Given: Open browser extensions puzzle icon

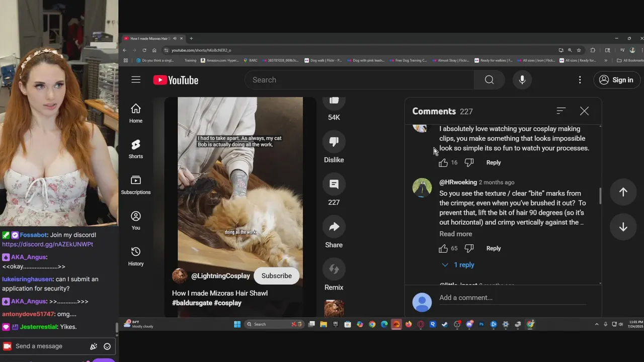Looking at the screenshot, I should [x=593, y=50].
